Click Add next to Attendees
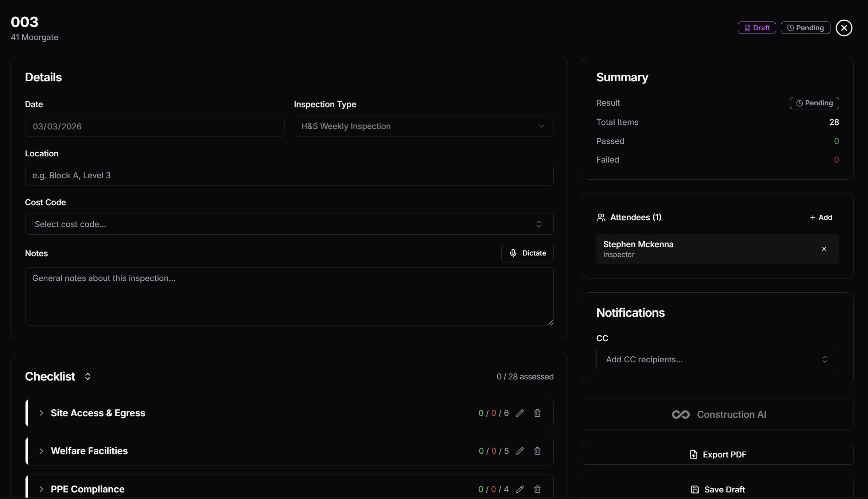Viewport: 868px width, 499px height. 821,217
